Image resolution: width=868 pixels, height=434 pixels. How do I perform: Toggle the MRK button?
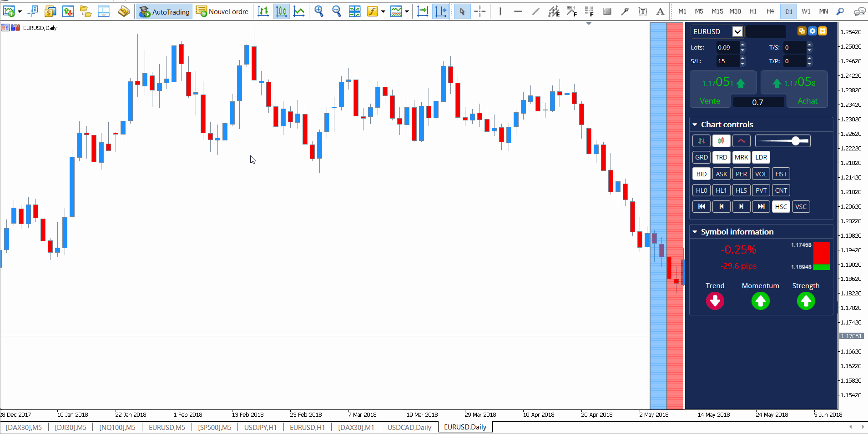point(741,157)
